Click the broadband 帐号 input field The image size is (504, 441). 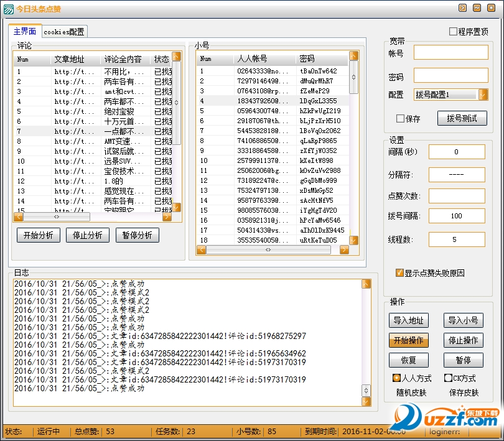pyautogui.click(x=451, y=52)
